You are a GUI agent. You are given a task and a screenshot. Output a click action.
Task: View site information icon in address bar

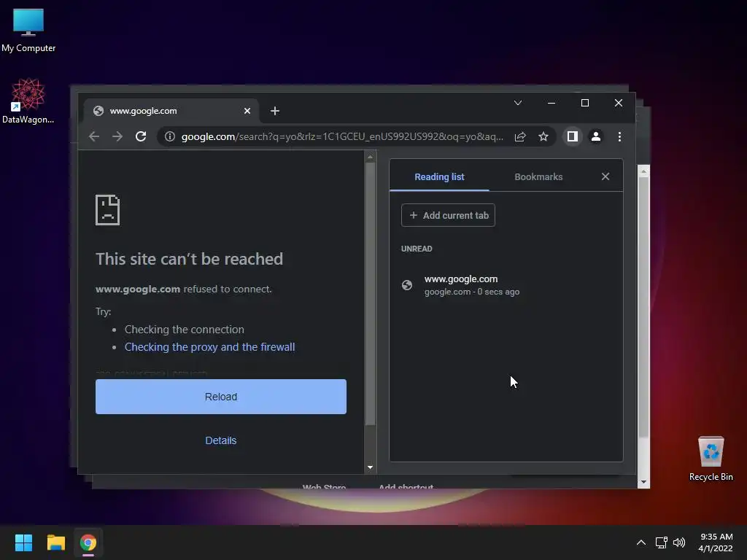tap(169, 136)
